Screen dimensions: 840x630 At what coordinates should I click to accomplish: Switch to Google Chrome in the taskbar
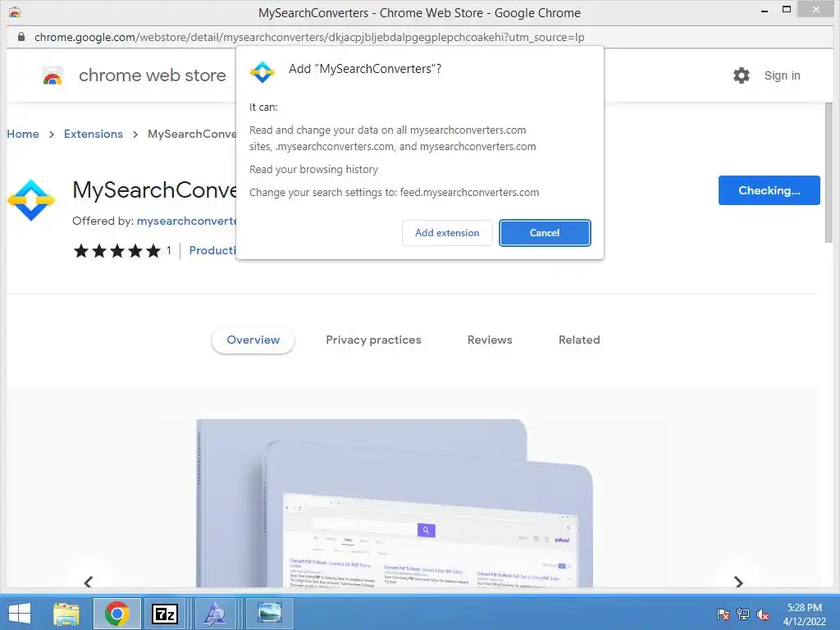click(x=116, y=614)
